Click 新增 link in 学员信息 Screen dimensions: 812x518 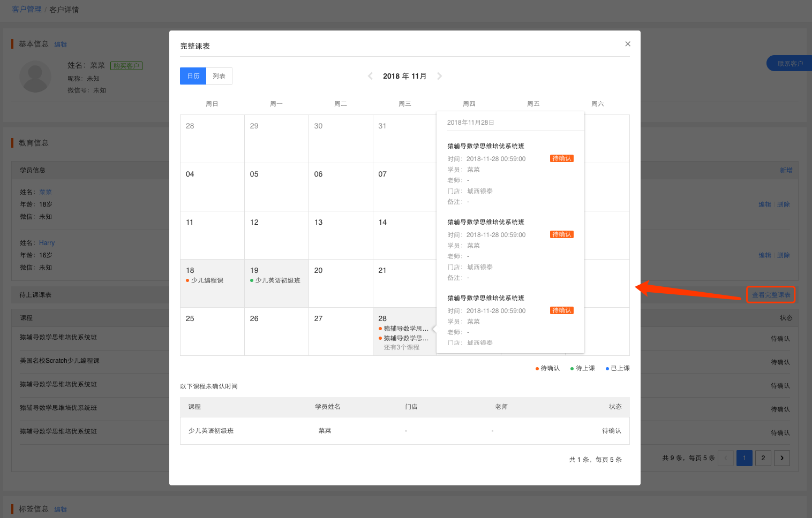coord(786,170)
